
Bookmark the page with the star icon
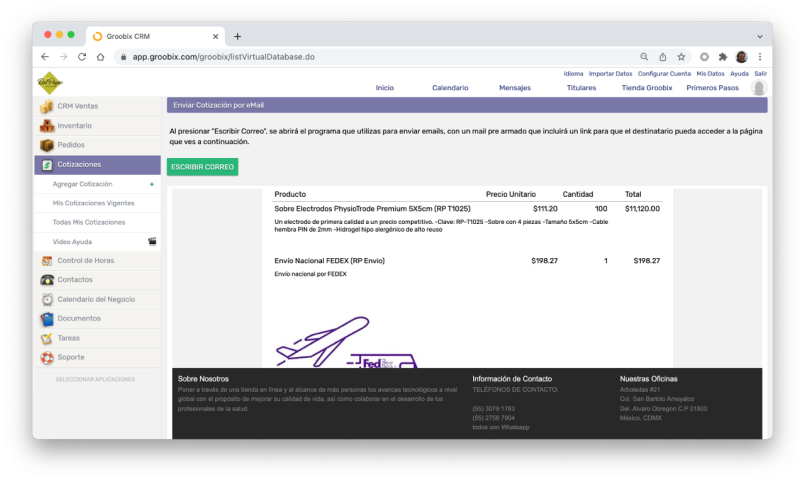click(681, 57)
